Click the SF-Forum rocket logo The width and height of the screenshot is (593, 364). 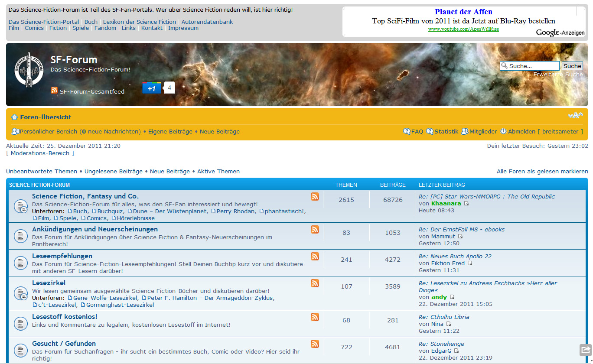pyautogui.click(x=29, y=69)
